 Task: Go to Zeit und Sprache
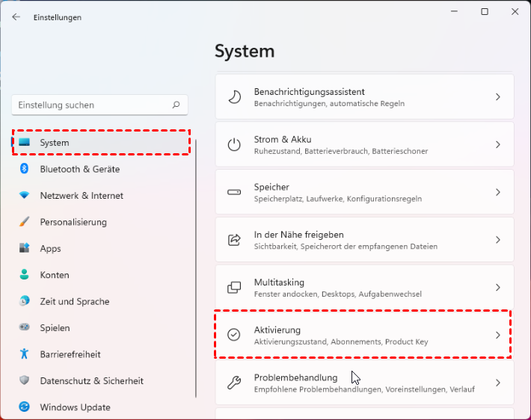[x=74, y=302]
